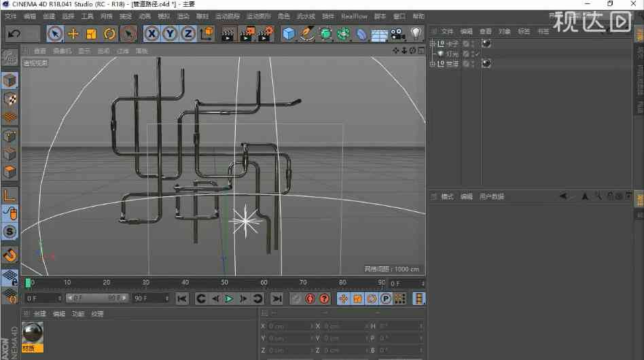The height and width of the screenshot is (360, 644).
Task: Step to next frame
Action: point(243,298)
